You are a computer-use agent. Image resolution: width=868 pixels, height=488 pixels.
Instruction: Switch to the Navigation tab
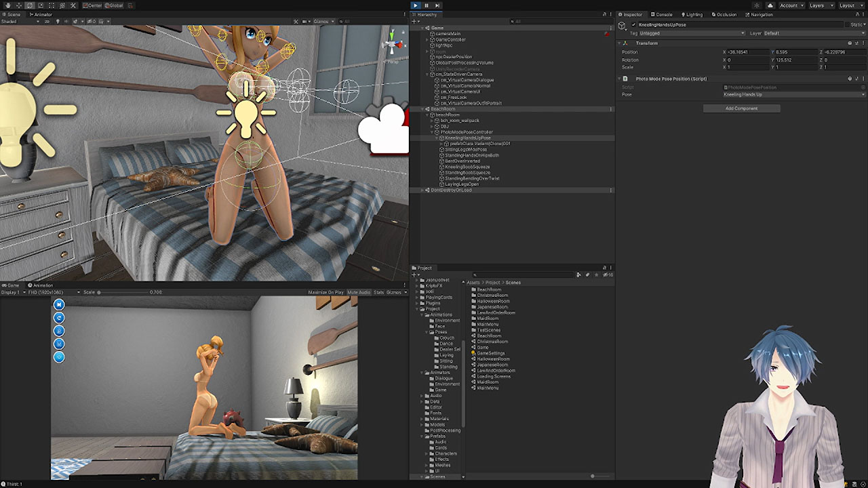759,14
